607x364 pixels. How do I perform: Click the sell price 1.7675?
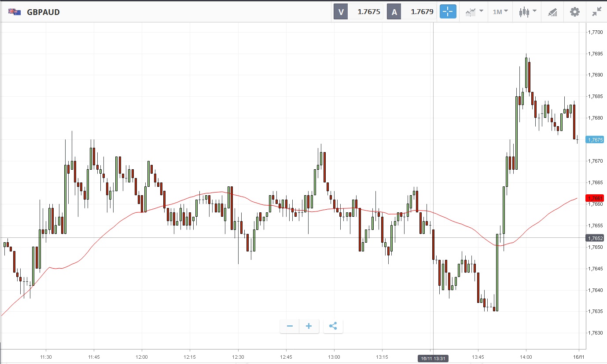click(x=368, y=12)
